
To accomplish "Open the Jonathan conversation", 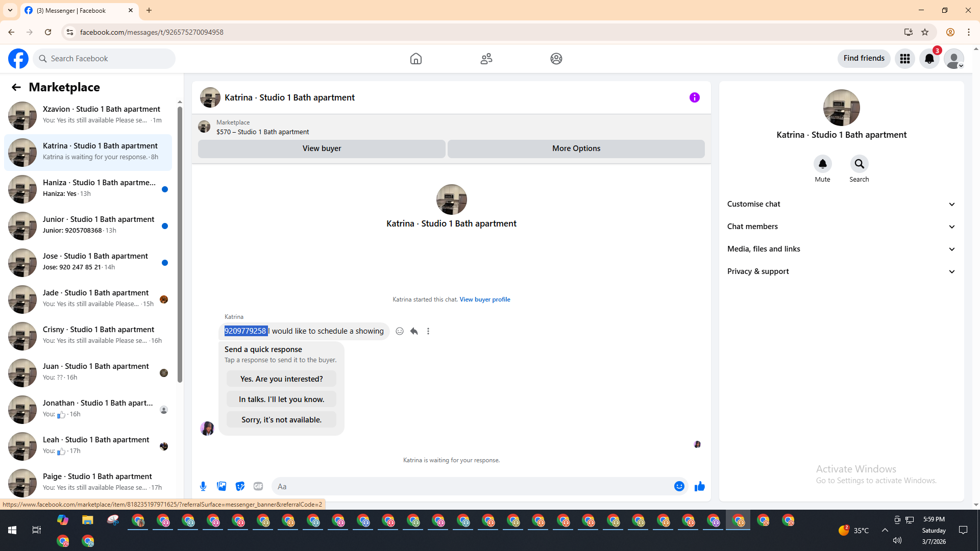I will [x=88, y=410].
